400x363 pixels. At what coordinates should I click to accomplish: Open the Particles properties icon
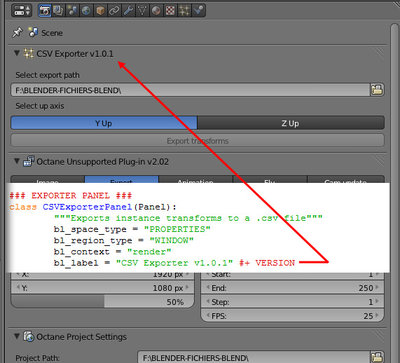[184, 11]
